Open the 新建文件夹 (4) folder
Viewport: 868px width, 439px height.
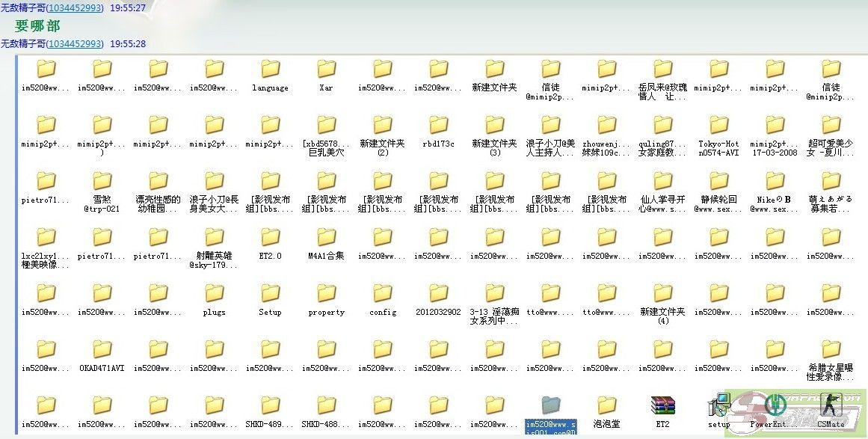click(x=662, y=294)
